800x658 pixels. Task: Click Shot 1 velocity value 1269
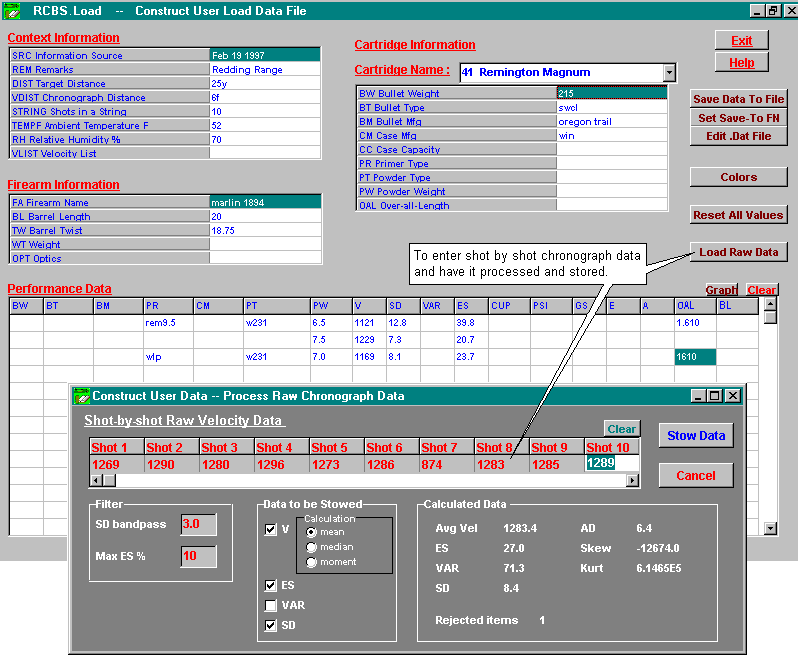116,465
